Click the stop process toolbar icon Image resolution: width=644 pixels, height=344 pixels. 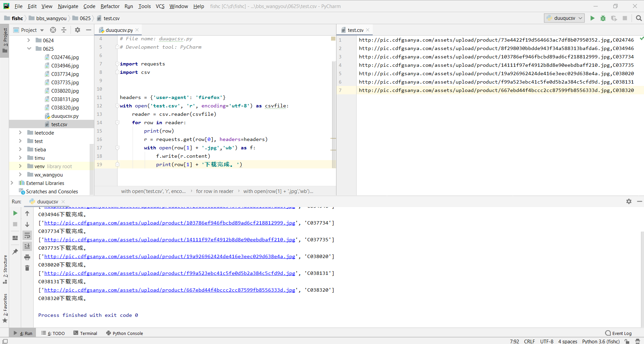[625, 18]
